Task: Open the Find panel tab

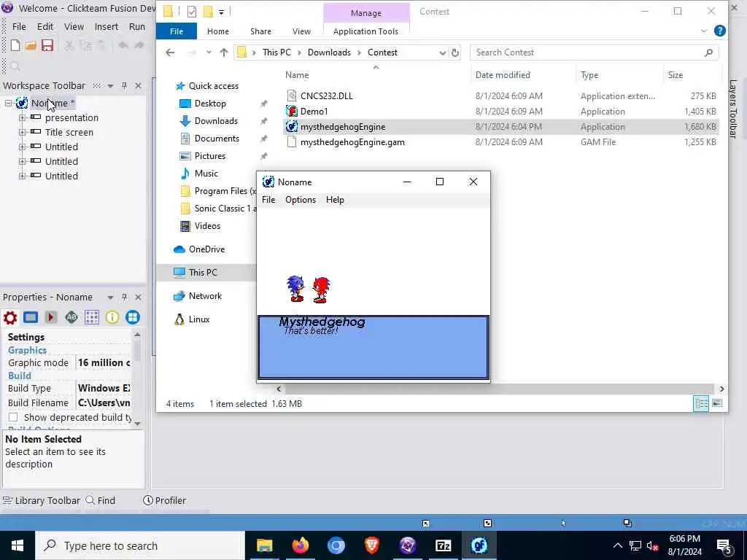Action: click(101, 500)
